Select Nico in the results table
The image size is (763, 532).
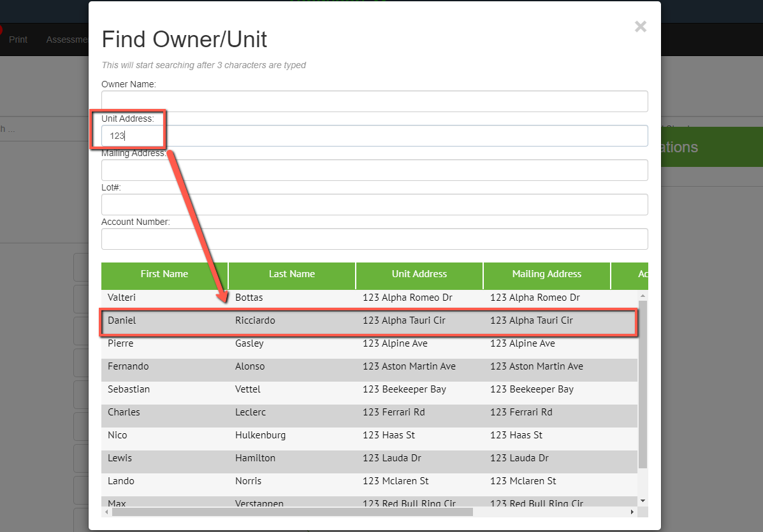coord(117,435)
